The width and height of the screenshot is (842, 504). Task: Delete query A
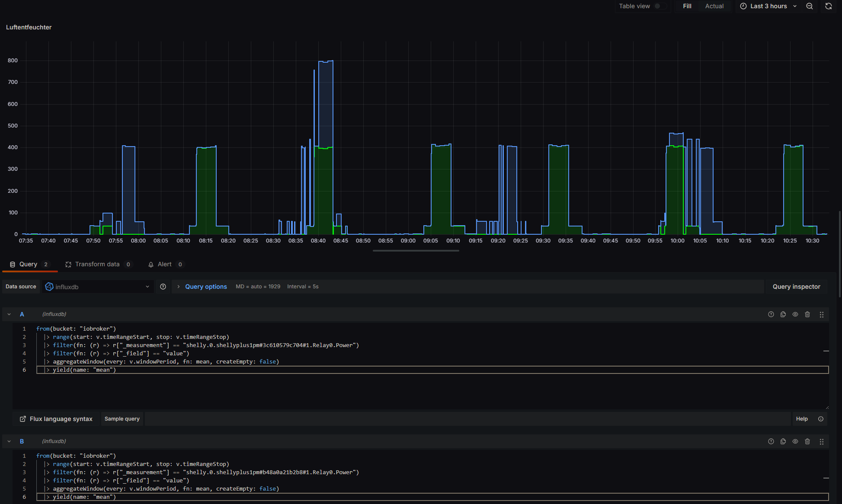(807, 314)
